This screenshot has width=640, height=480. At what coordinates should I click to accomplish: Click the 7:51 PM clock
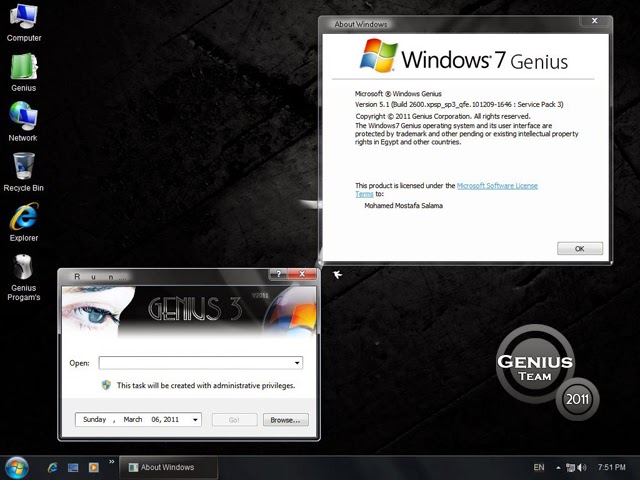tap(611, 467)
